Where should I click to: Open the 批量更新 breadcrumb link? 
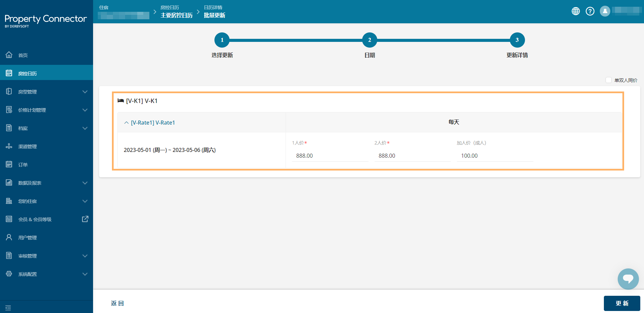(214, 15)
